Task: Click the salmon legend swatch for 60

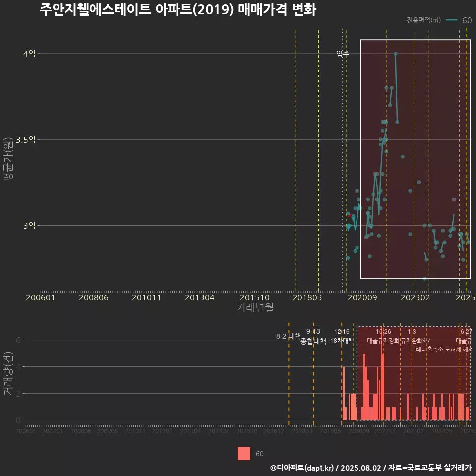Action: pos(244,454)
